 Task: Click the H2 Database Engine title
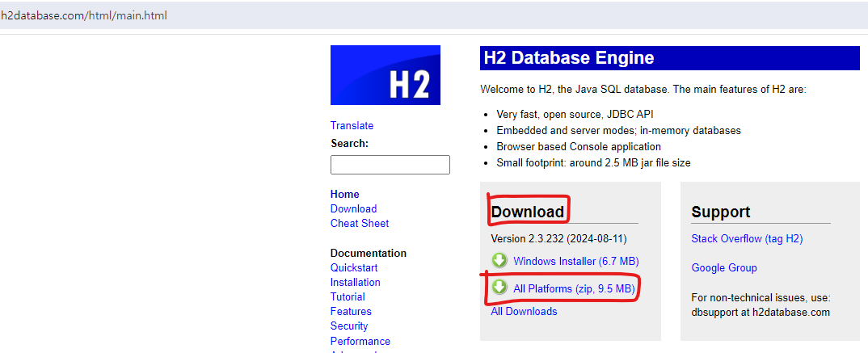(x=569, y=57)
